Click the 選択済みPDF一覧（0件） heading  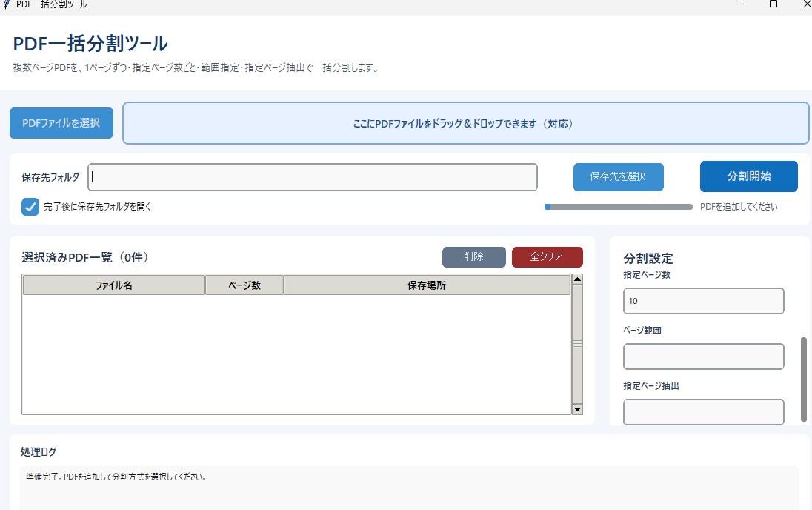click(x=85, y=257)
